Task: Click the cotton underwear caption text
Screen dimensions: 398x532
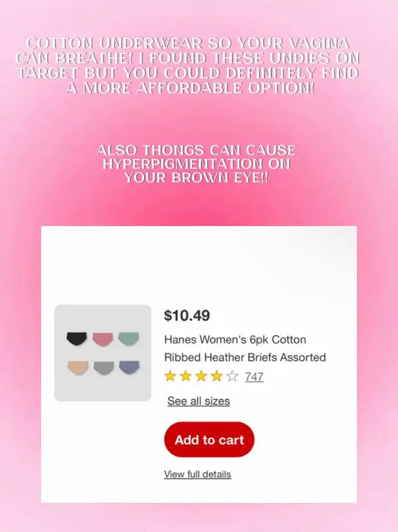Action: 188,66
